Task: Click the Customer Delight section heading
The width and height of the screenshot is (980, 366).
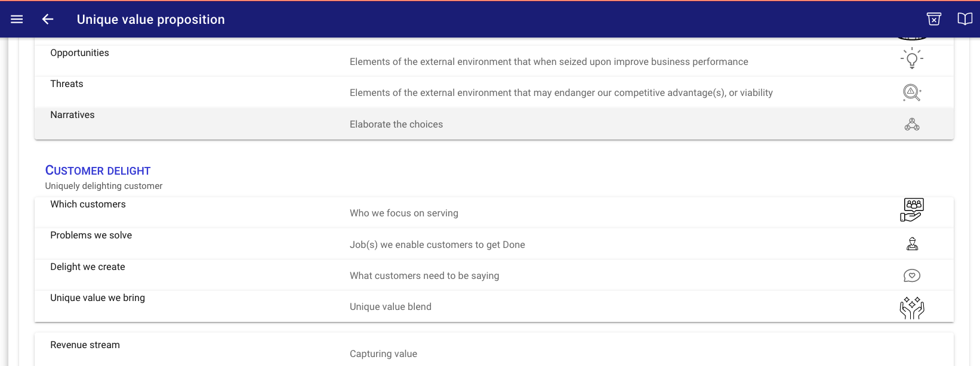Action: 98,170
